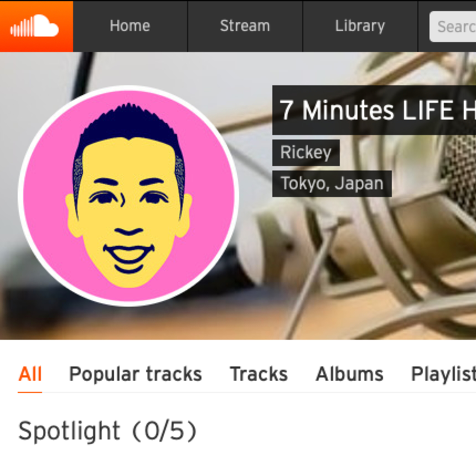Image resolution: width=476 pixels, height=476 pixels.
Task: Click the 7 Minutes LIFE profile title
Action: click(374, 110)
